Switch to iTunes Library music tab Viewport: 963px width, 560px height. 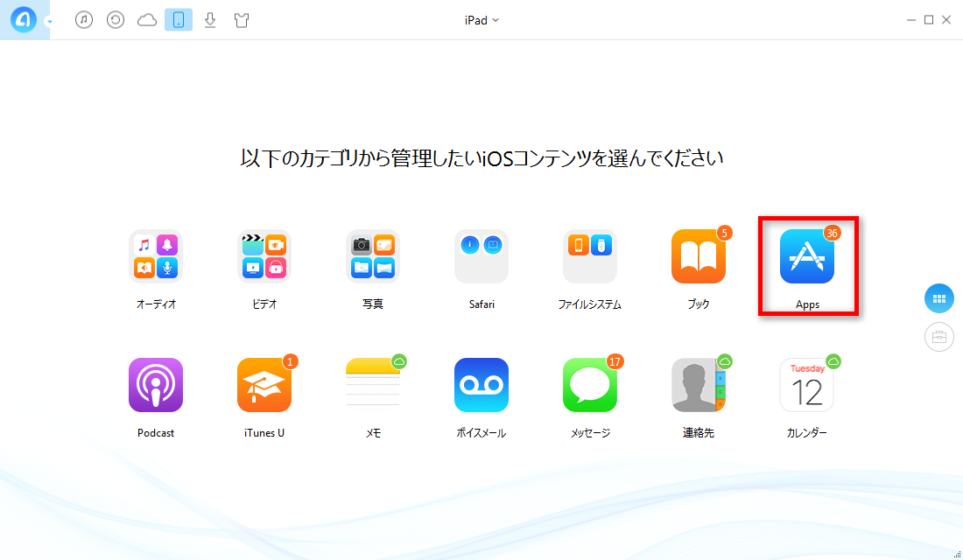(x=84, y=19)
